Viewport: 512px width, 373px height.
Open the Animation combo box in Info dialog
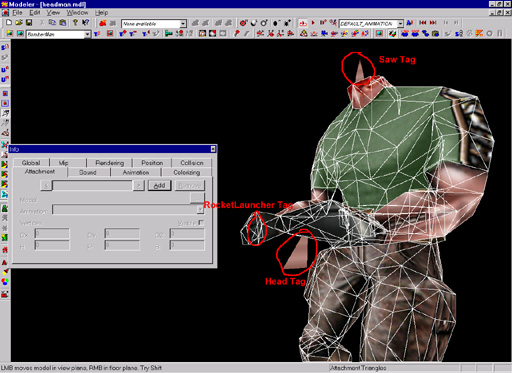128,210
